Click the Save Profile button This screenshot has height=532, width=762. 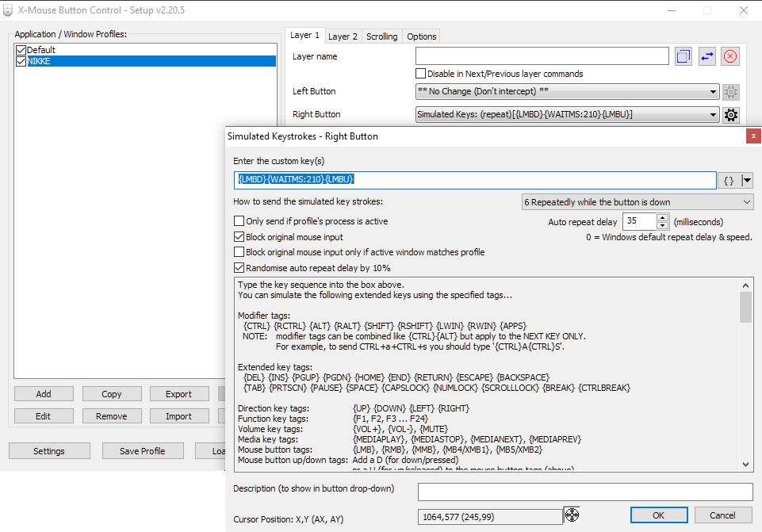click(143, 451)
